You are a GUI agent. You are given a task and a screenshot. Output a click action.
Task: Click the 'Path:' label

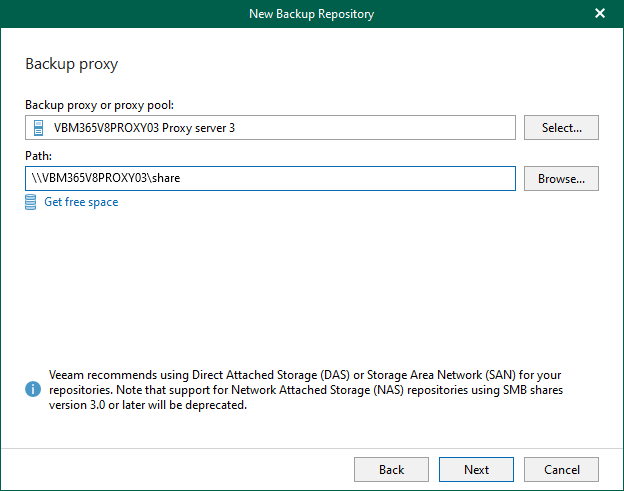[x=38, y=156]
